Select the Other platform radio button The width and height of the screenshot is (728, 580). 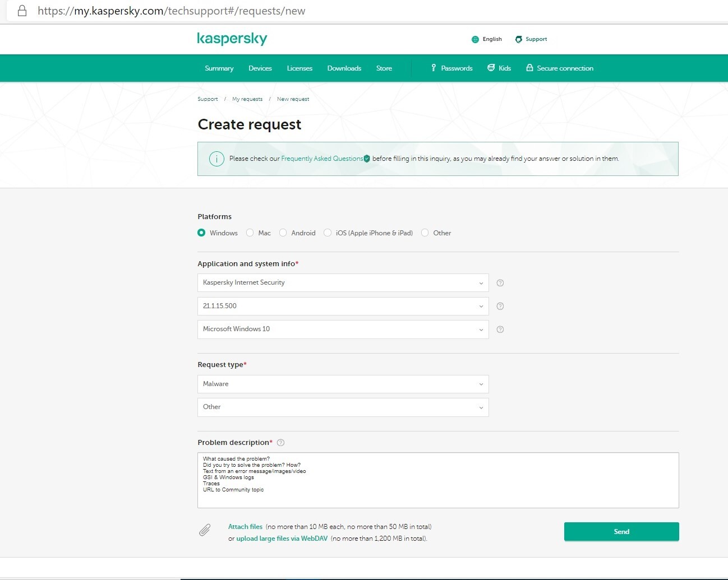[x=425, y=233]
